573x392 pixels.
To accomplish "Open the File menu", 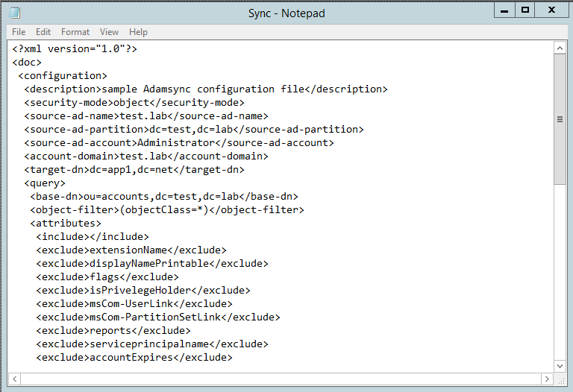I will point(19,32).
